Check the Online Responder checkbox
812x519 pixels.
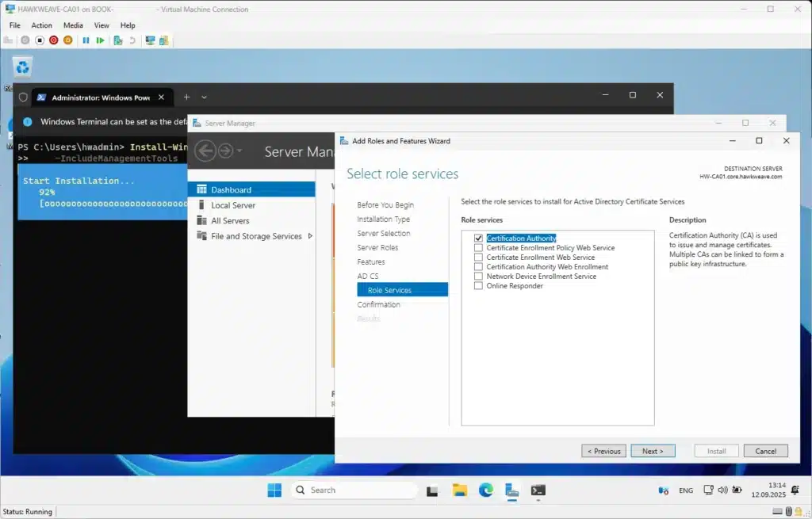pyautogui.click(x=478, y=286)
